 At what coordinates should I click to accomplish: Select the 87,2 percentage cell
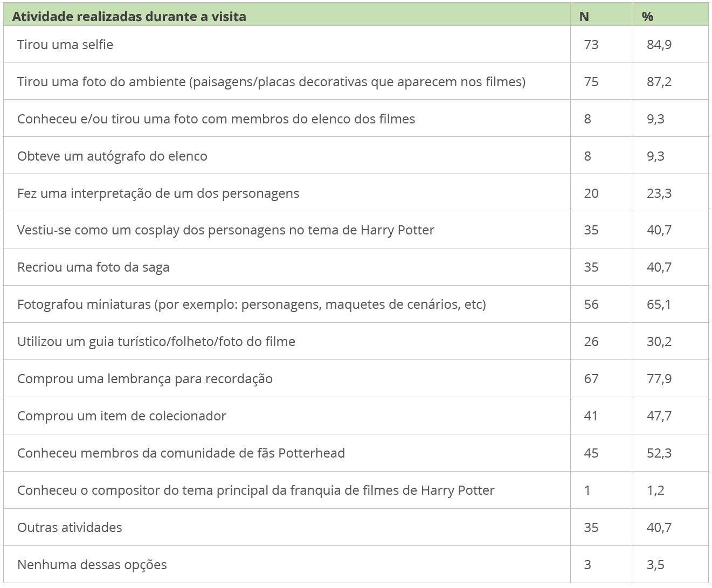click(659, 82)
